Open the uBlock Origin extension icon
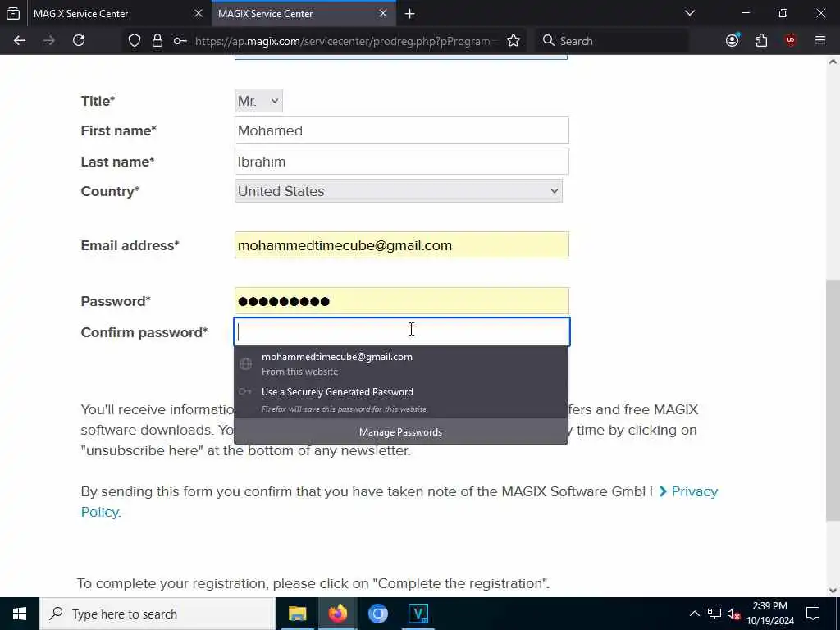The height and width of the screenshot is (630, 840). pos(791,41)
